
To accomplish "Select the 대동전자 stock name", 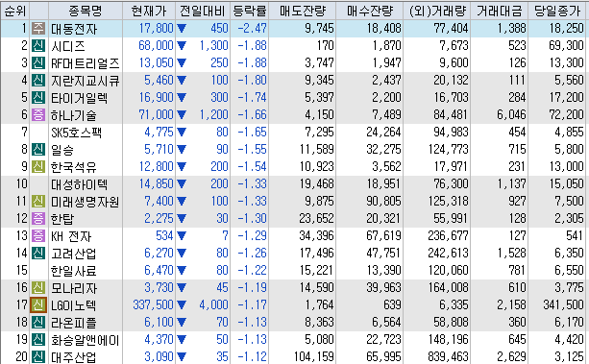I will 74,29.
